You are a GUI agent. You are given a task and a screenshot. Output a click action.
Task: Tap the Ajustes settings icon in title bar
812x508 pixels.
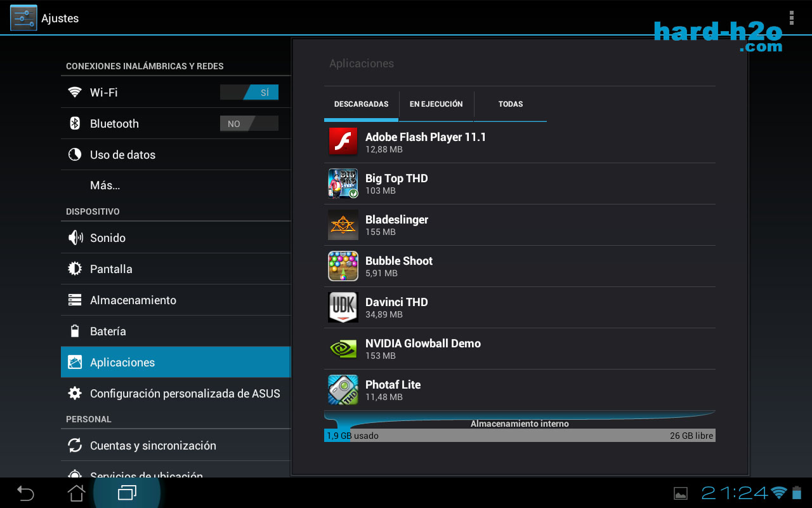pos(23,18)
